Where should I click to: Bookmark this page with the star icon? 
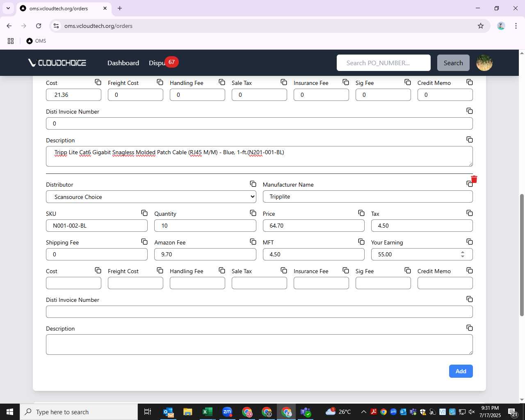click(x=481, y=26)
